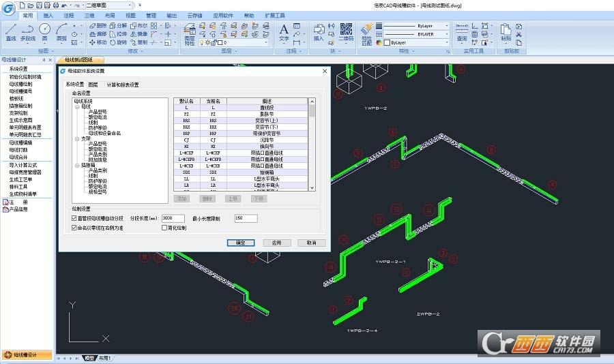
Task: Click the 确定 (OK) button
Action: coord(241,243)
